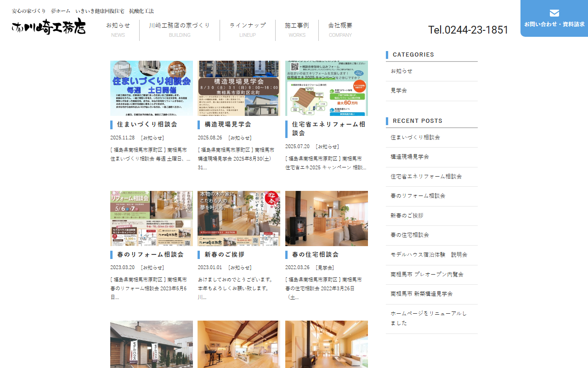
Task: Open the 春の住宅相談会 wood stove thumbnail
Action: 327,218
